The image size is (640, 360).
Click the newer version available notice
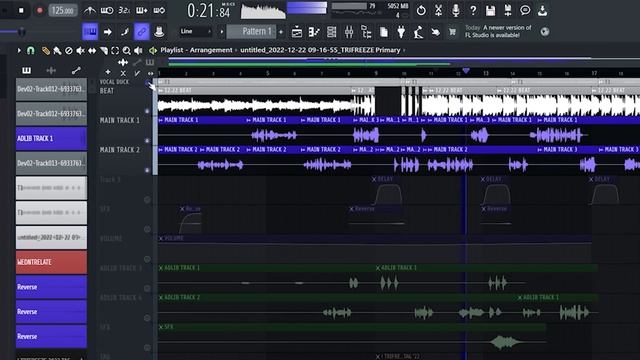pyautogui.click(x=498, y=31)
